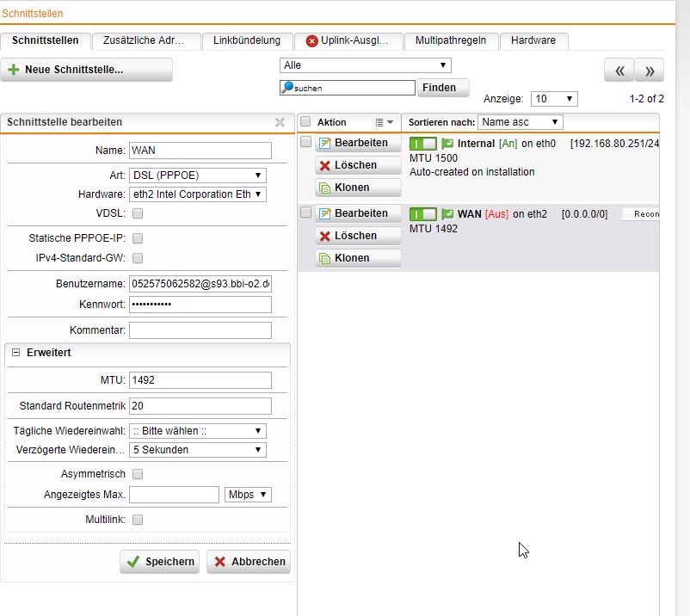Delete the Internal interface

[358, 165]
